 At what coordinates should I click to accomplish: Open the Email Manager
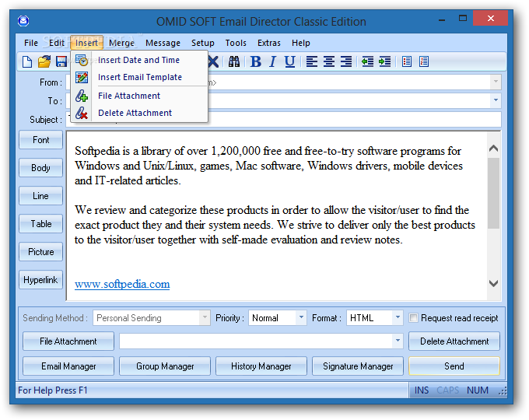[x=68, y=366]
